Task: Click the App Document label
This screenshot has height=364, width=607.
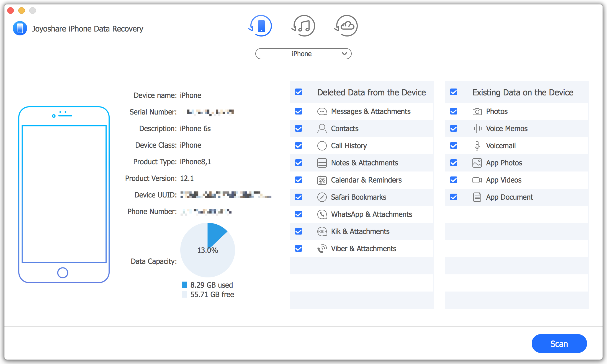Action: (x=509, y=197)
